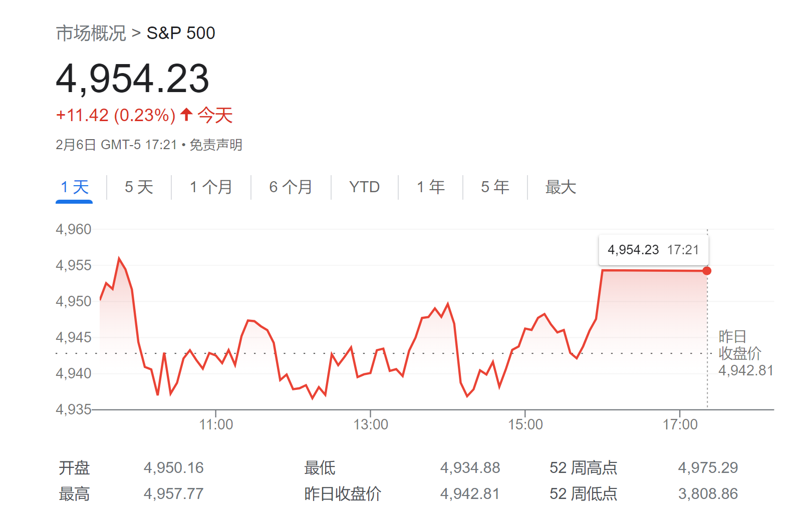Screen dimensions: 812x518
Task: Click the 13:00 x-axis label
Action: 371,424
